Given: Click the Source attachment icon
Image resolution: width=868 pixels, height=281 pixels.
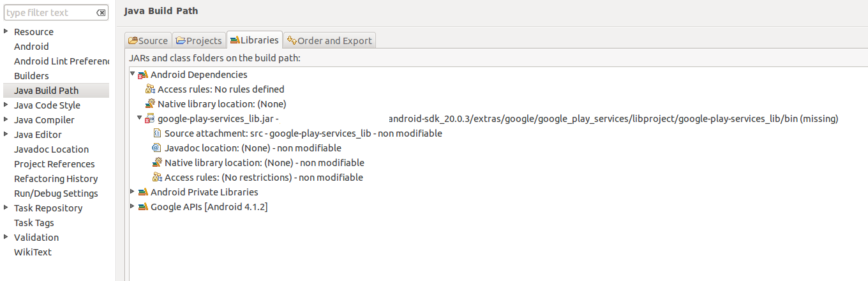Looking at the screenshot, I should coord(157,133).
